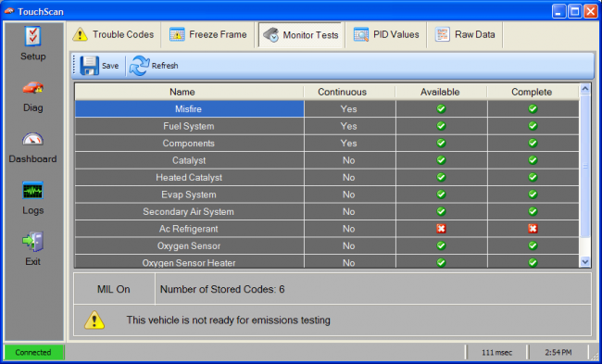The image size is (602, 364).
Task: Click the Refresh arrows icon
Action: [x=139, y=66]
